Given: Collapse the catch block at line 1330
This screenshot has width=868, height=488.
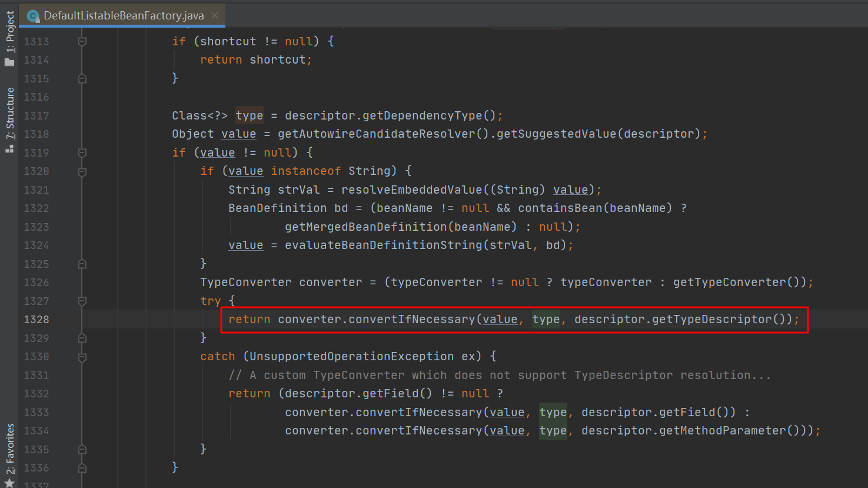Looking at the screenshot, I should click(82, 357).
